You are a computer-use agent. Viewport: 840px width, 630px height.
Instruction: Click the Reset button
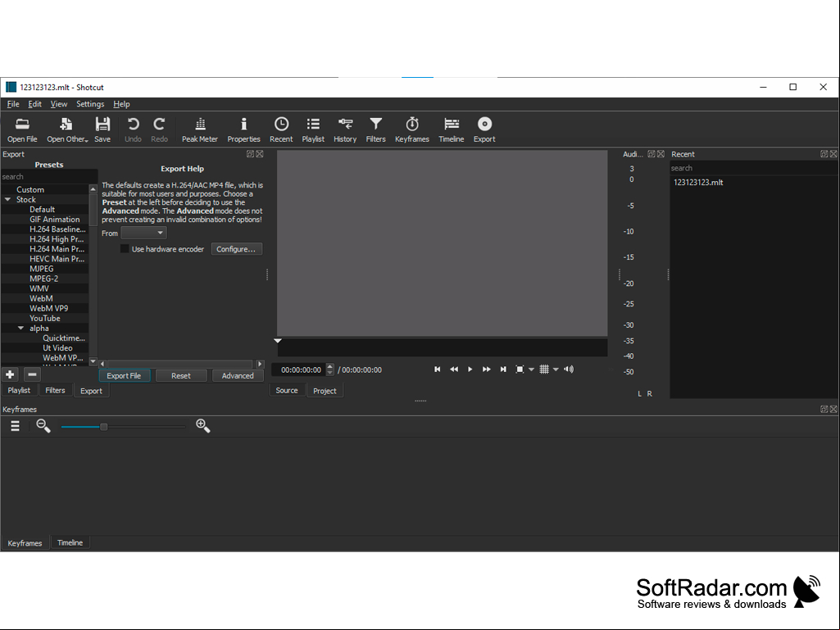tap(181, 375)
